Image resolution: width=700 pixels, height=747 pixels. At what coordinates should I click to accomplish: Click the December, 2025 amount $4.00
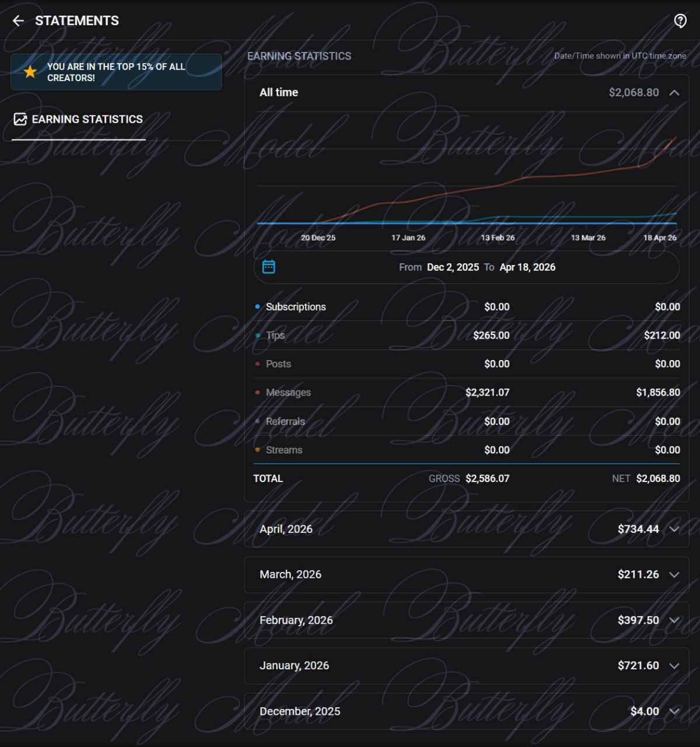tap(645, 711)
